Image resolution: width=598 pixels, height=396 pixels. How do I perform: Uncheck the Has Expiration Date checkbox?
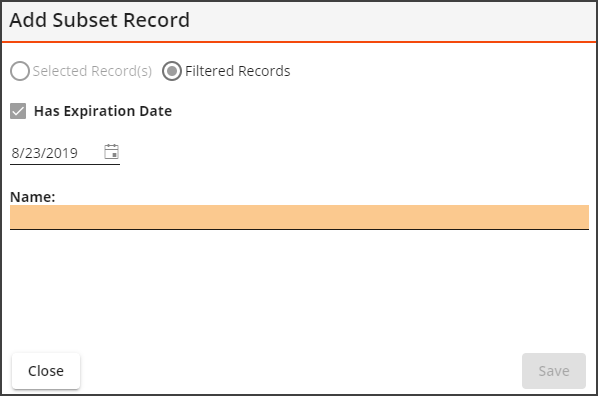click(18, 111)
